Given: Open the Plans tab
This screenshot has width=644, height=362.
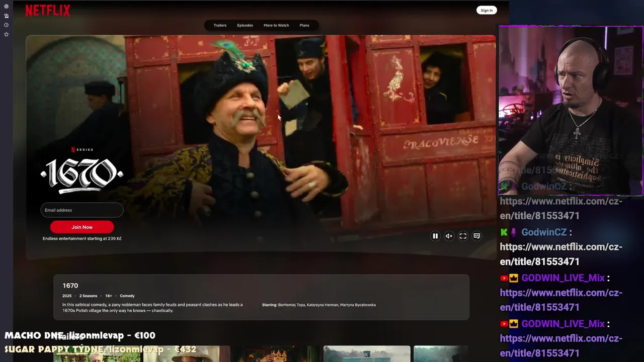Looking at the screenshot, I should [x=304, y=25].
